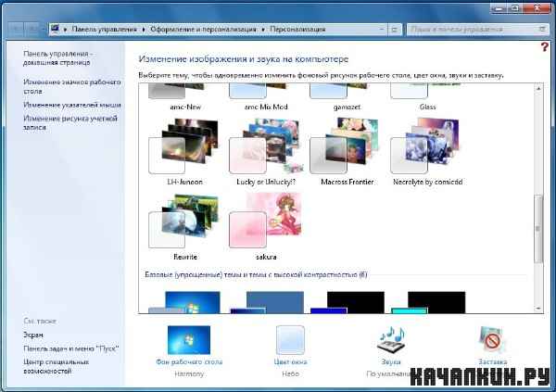Viewport: 556px width, 392px height.
Task: Open Изменение рисунка учетной записи link
Action: 70,122
